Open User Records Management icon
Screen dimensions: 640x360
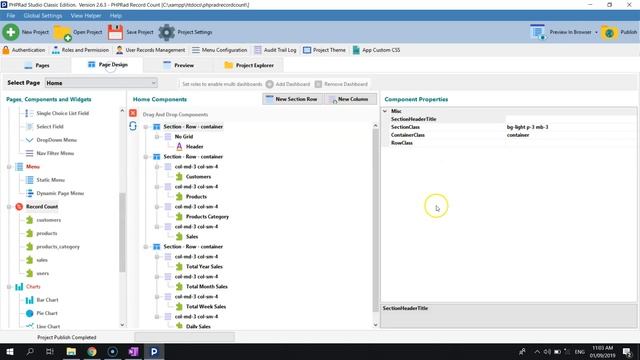pos(119,50)
